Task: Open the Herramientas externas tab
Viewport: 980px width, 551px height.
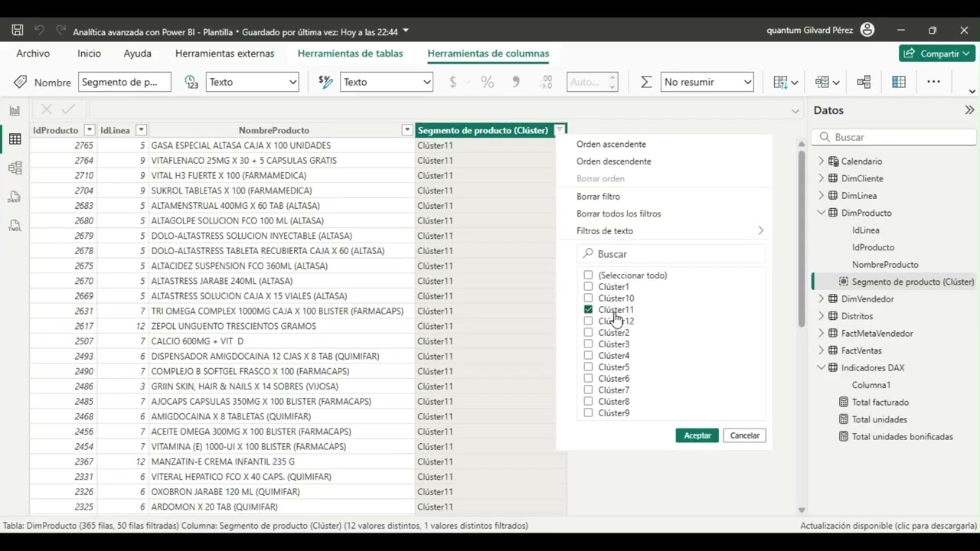Action: pos(224,54)
